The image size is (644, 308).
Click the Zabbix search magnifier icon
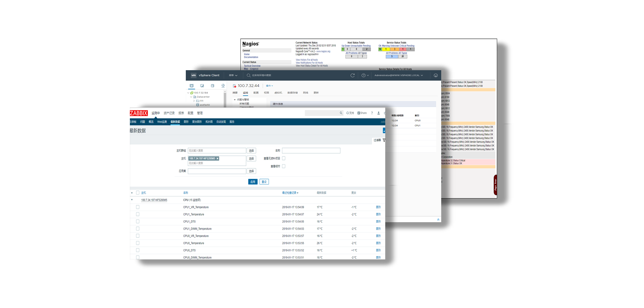(341, 113)
